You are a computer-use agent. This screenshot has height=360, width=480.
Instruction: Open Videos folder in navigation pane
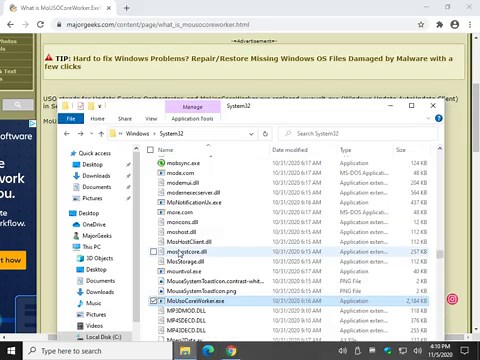(x=94, y=326)
